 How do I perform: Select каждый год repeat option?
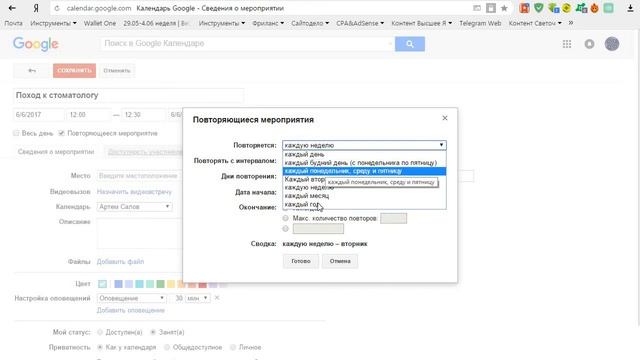[364, 204]
